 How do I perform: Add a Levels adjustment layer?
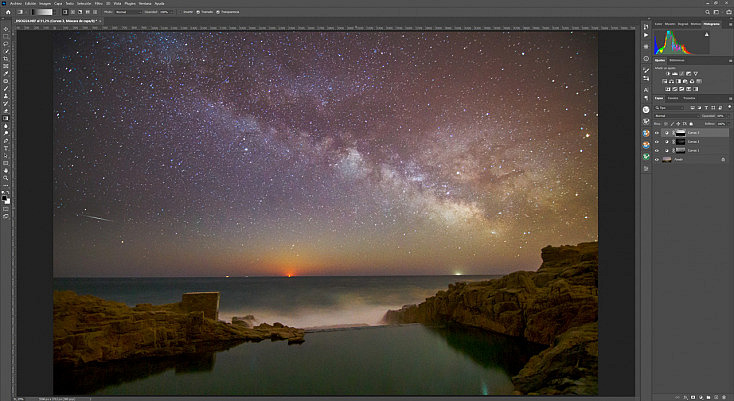point(675,74)
